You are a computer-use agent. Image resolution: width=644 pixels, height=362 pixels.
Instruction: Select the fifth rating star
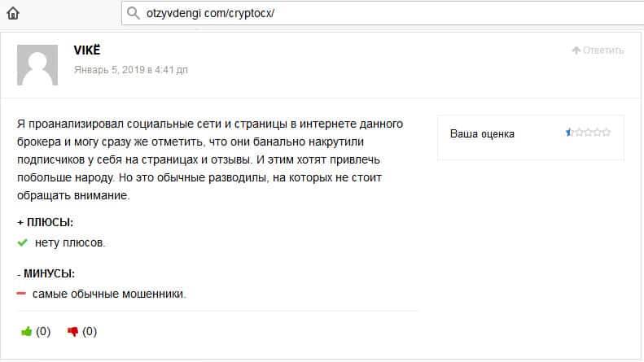(x=606, y=133)
